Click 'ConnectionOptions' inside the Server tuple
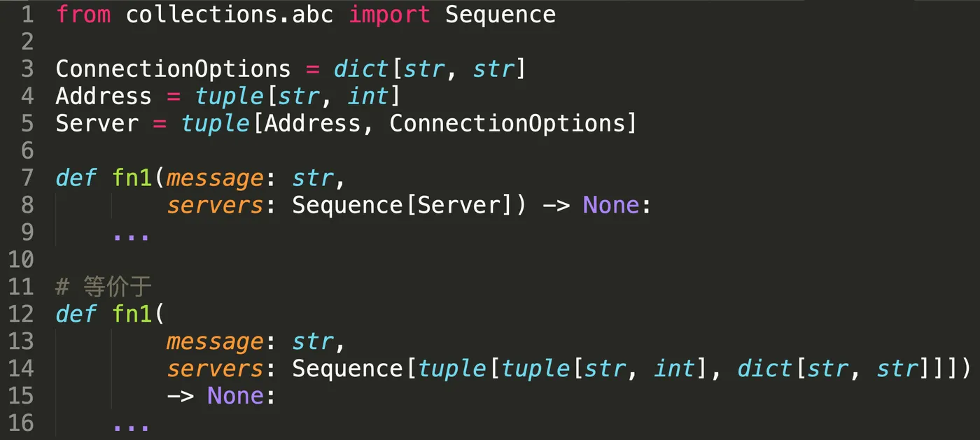 pyautogui.click(x=507, y=124)
